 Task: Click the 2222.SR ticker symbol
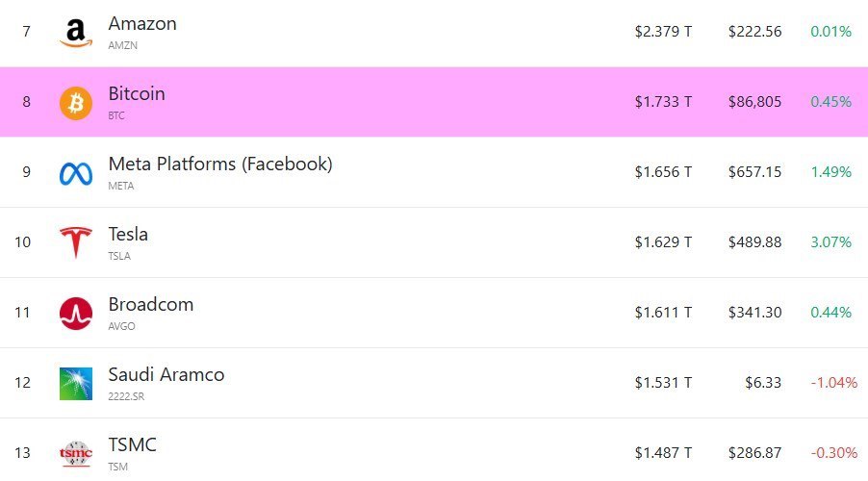(125, 396)
